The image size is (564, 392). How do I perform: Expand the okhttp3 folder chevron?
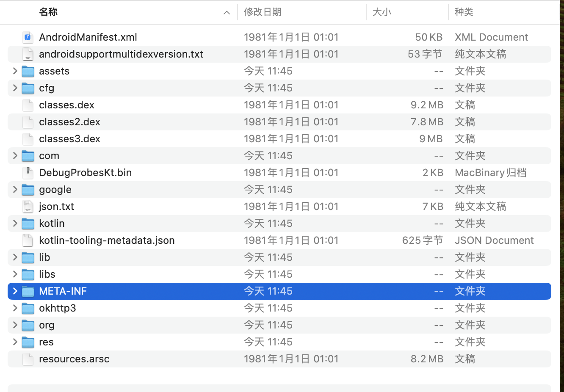click(x=15, y=308)
